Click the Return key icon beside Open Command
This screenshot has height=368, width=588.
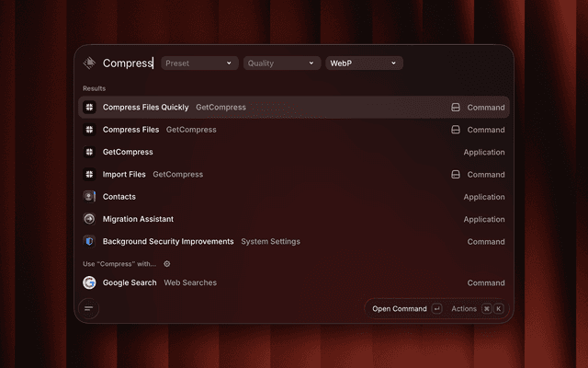click(436, 309)
